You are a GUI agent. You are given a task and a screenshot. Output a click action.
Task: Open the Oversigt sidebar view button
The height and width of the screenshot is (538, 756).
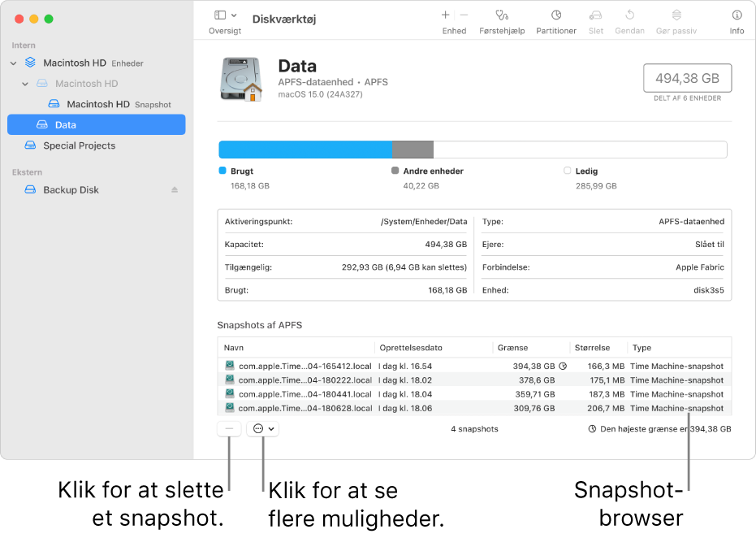(x=220, y=15)
